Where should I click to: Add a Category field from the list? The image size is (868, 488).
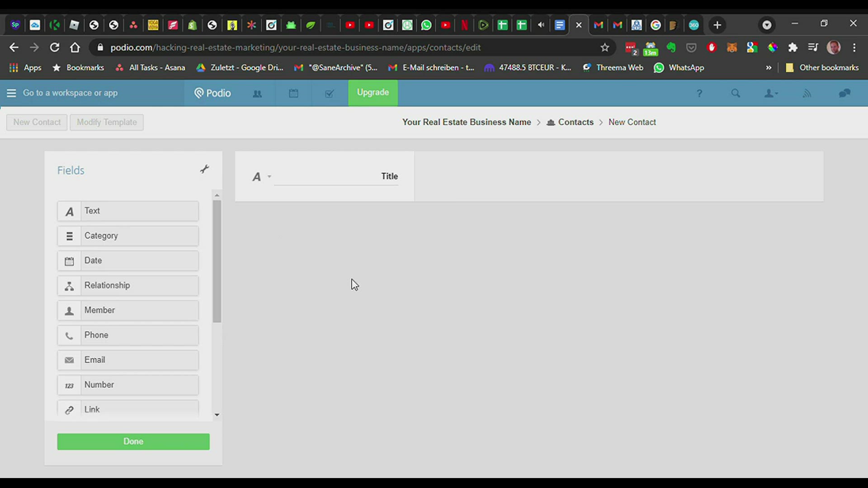point(128,236)
